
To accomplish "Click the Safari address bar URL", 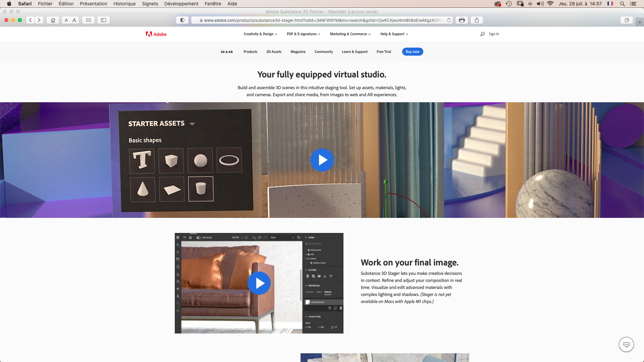I will (322, 20).
